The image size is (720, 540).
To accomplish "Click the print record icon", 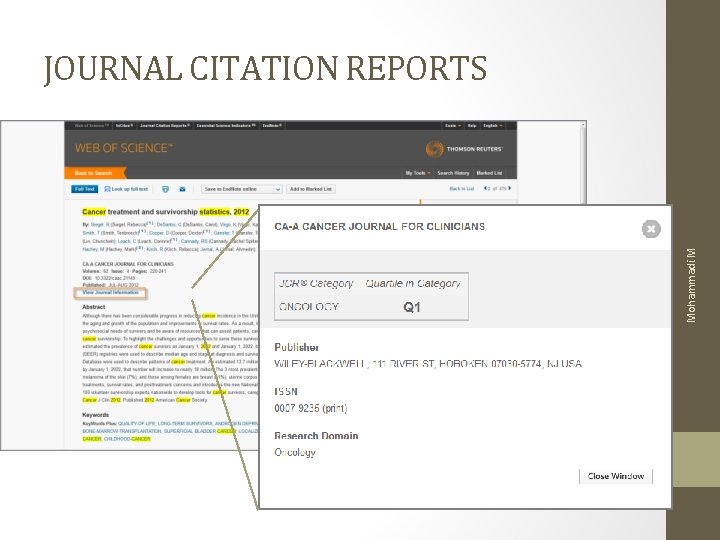I will click(x=166, y=189).
